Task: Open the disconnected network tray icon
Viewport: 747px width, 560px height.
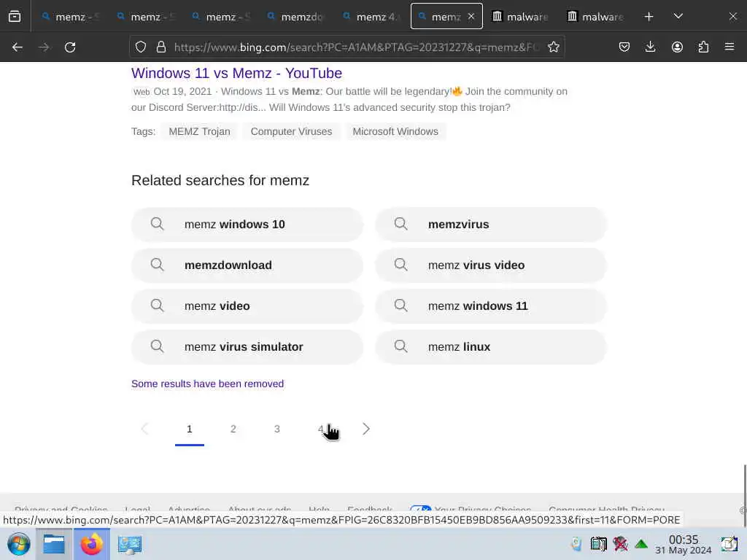Action: tap(620, 544)
